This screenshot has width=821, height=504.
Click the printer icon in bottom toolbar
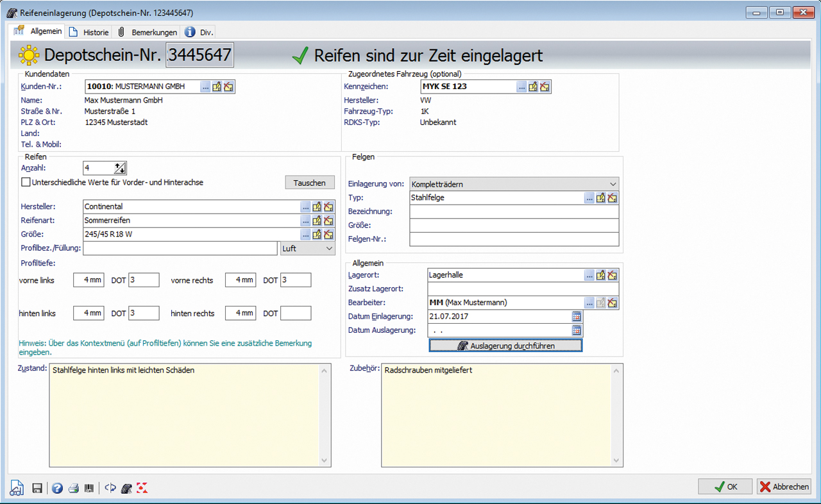coord(74,488)
